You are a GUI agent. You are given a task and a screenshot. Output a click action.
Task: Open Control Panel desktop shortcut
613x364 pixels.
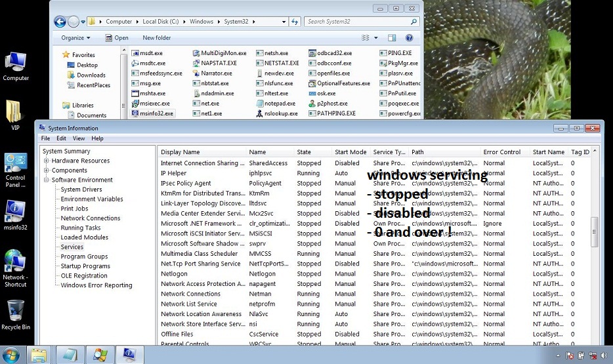coord(15,170)
